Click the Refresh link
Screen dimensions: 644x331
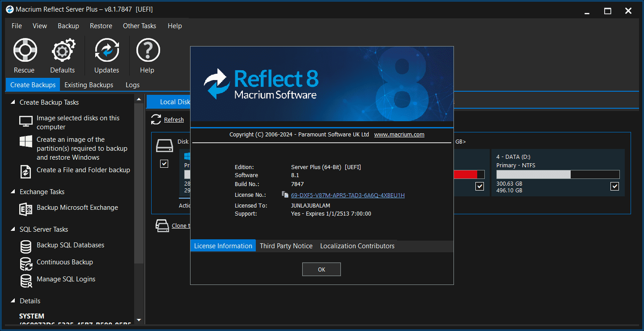pyautogui.click(x=174, y=119)
